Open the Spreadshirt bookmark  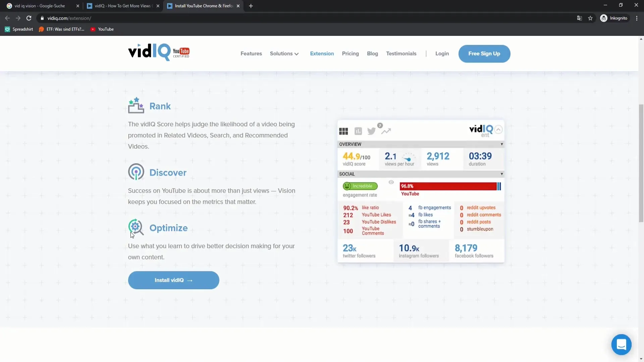19,29
